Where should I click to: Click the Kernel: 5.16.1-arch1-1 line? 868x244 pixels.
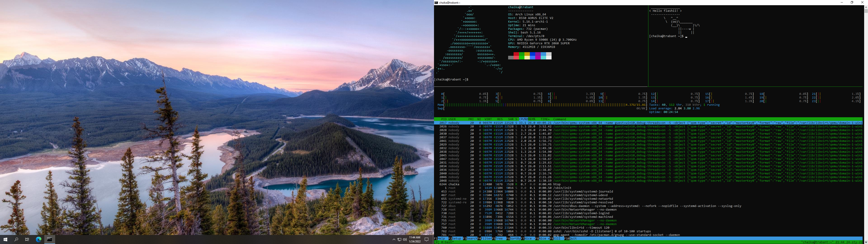point(528,21)
